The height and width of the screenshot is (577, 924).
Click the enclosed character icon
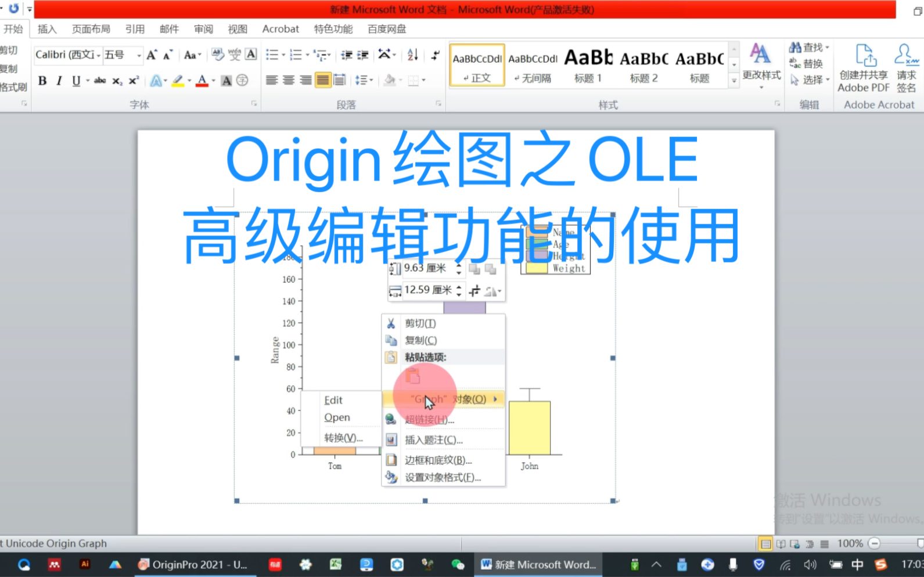pyautogui.click(x=243, y=81)
